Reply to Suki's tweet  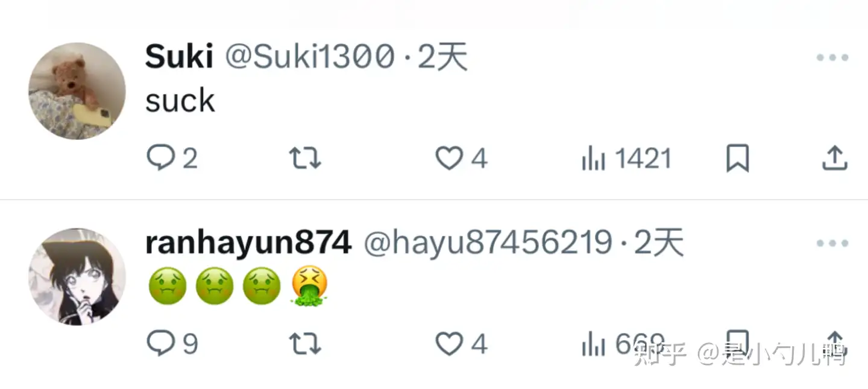172,159
